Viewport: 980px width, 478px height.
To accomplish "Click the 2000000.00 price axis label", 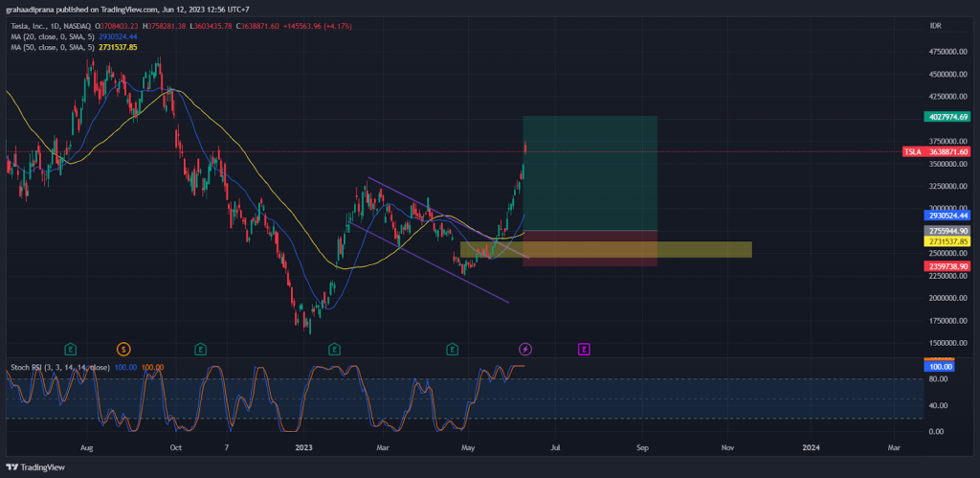I will click(x=947, y=299).
